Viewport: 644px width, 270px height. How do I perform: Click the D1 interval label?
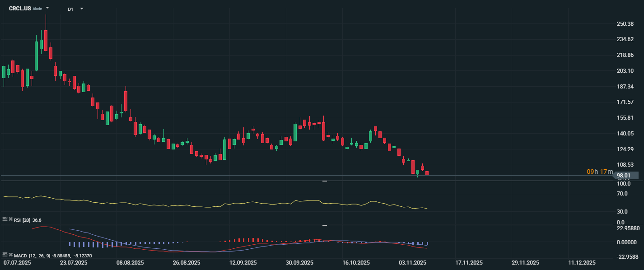pyautogui.click(x=70, y=9)
